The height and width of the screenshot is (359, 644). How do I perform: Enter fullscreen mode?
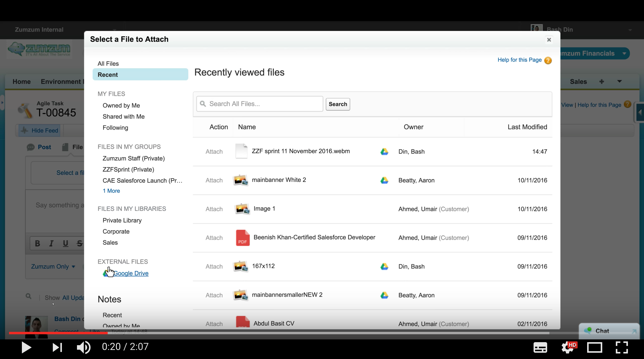click(622, 347)
